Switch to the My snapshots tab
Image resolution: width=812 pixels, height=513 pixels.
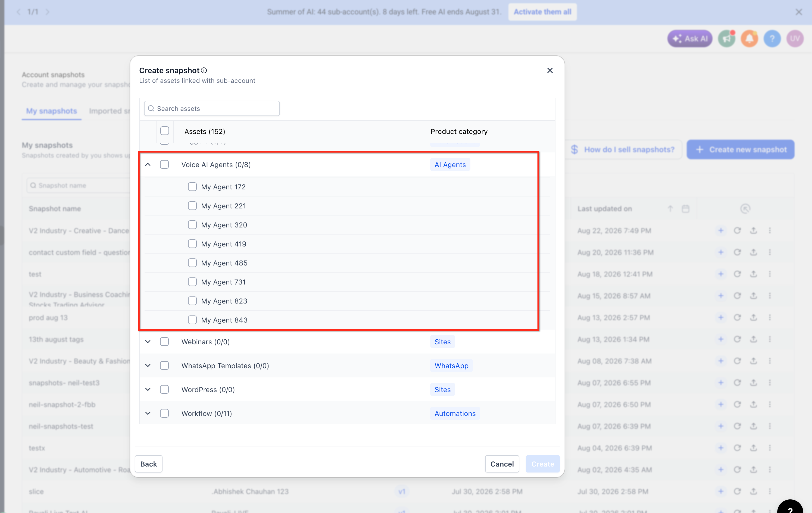52,111
